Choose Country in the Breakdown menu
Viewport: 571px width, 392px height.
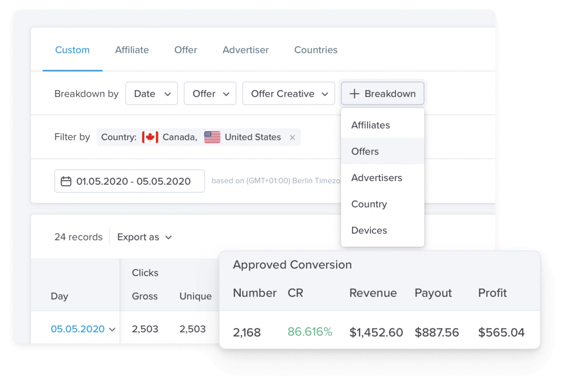tap(369, 204)
